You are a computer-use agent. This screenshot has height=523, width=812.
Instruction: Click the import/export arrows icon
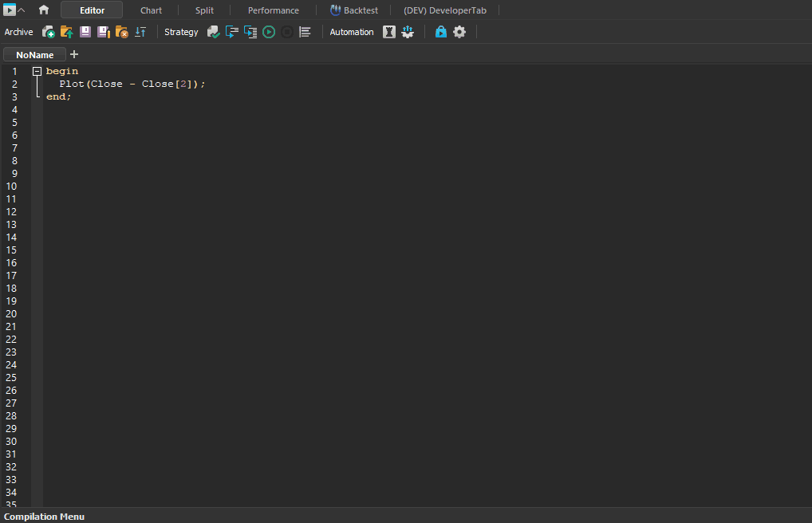coord(140,32)
